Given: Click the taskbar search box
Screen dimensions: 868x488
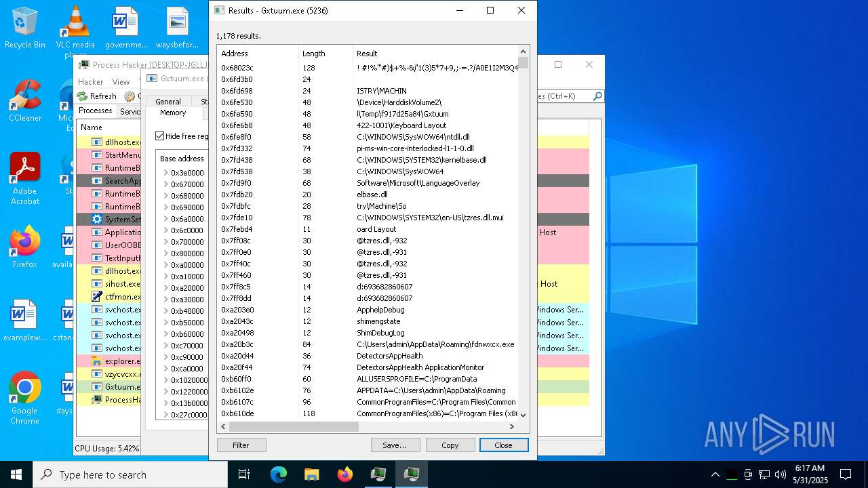Looking at the screenshot, I should click(130, 474).
